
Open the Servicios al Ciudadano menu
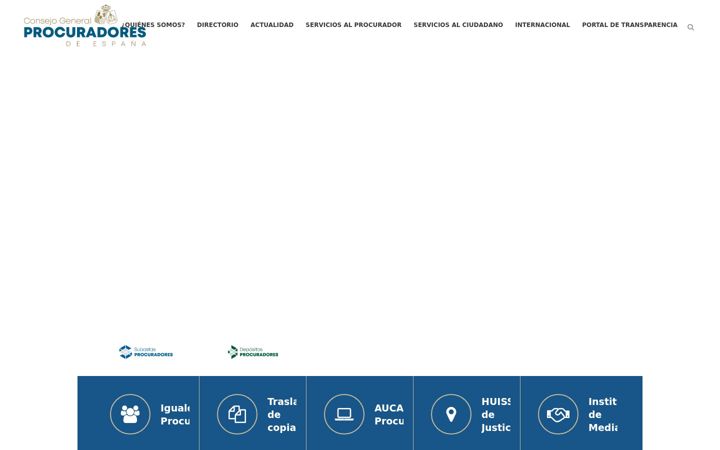click(x=458, y=25)
